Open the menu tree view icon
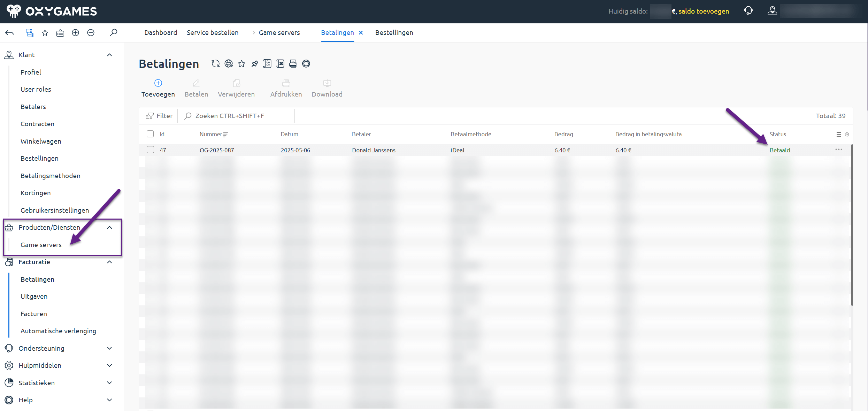The width and height of the screenshot is (868, 411). point(30,33)
